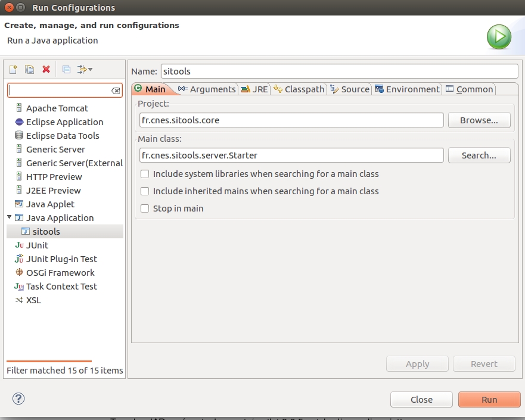Click the New launch configuration icon
Image resolution: width=525 pixels, height=420 pixels.
tap(13, 69)
